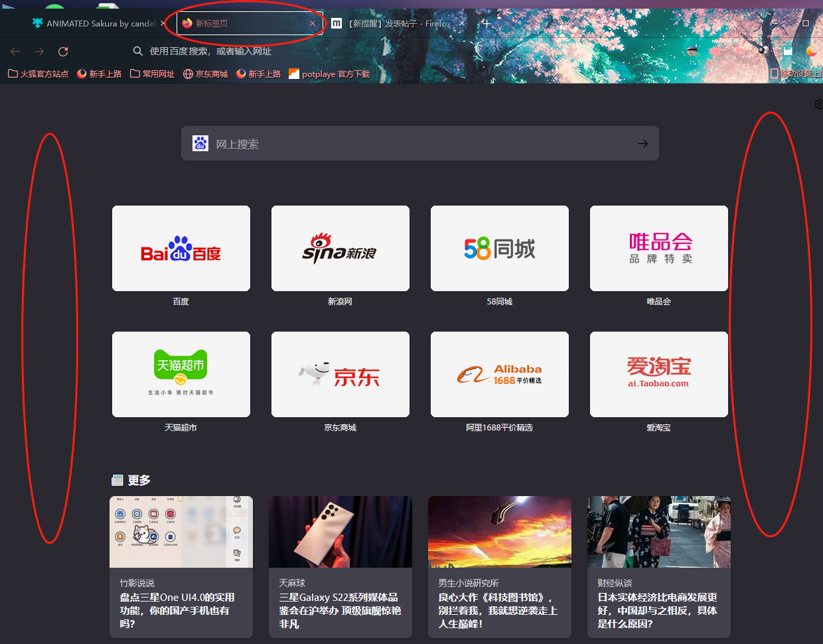The image size is (823, 644).
Task: Submit search with the arrow button
Action: [x=643, y=143]
